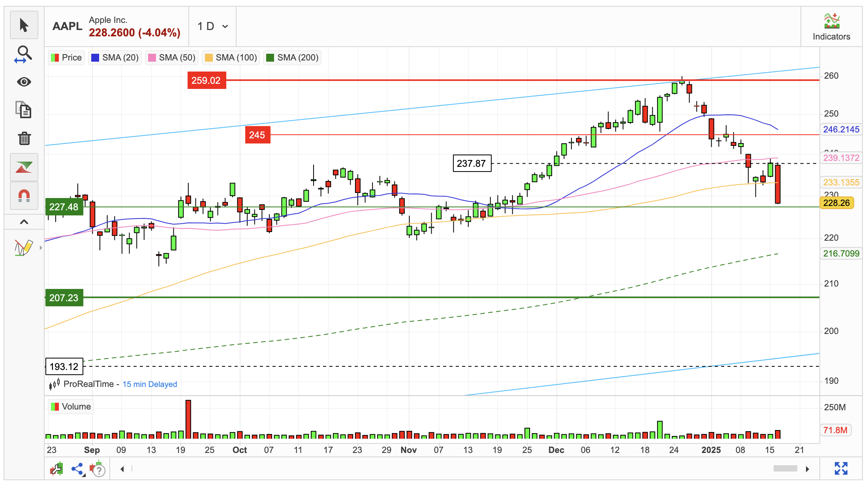Click the Sep date axis label
The width and height of the screenshot is (868, 483).
coord(92,450)
